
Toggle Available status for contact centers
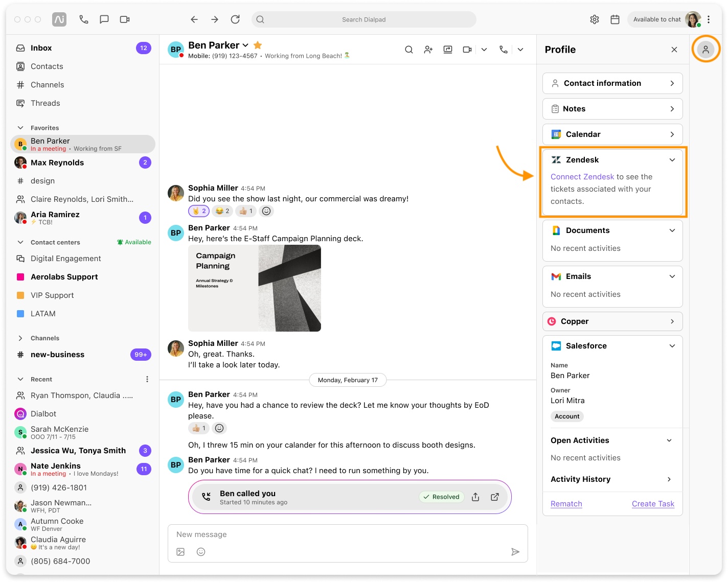(x=134, y=242)
